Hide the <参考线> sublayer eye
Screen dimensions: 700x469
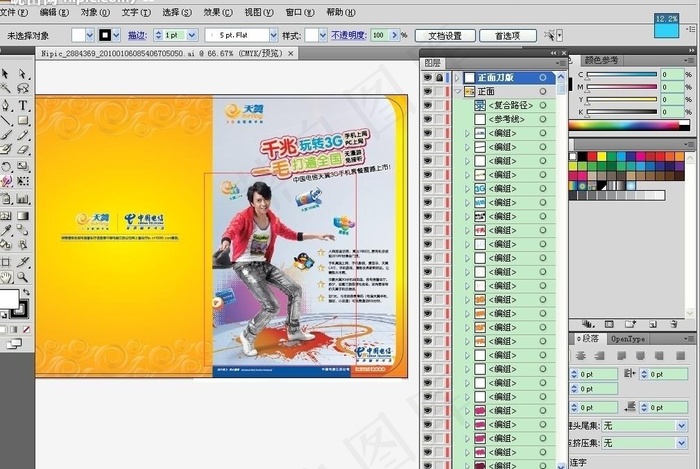coord(428,119)
